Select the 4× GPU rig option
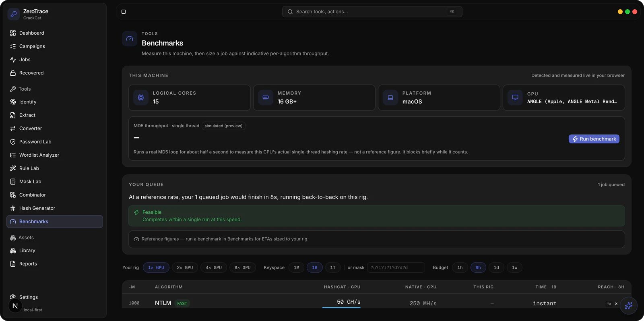This screenshot has width=644, height=321. [214, 267]
